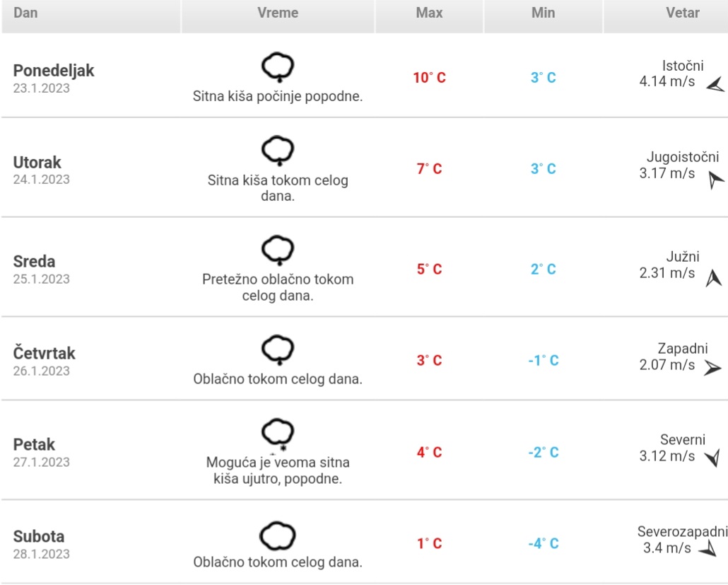Click the Zapadni wind direction arrow

pyautogui.click(x=712, y=368)
